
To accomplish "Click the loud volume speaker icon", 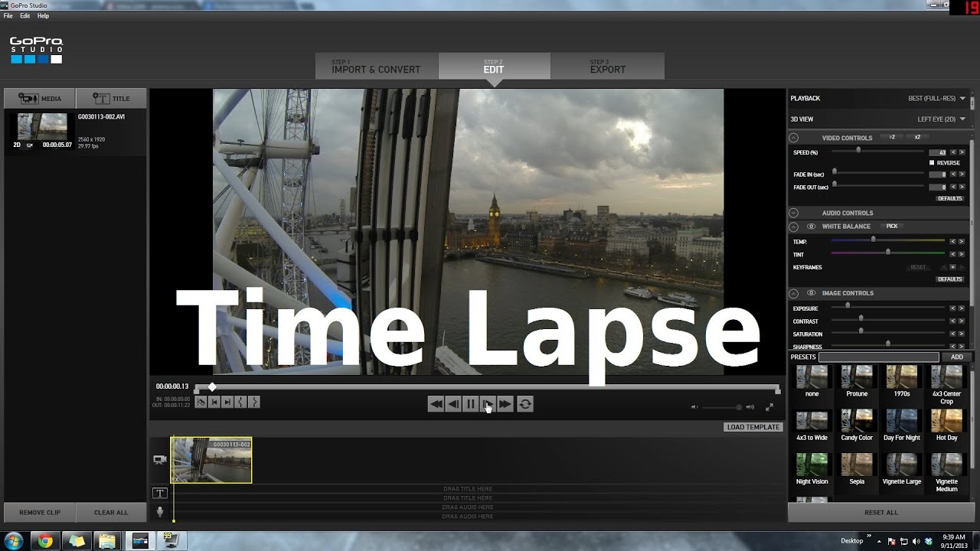I will click(750, 407).
